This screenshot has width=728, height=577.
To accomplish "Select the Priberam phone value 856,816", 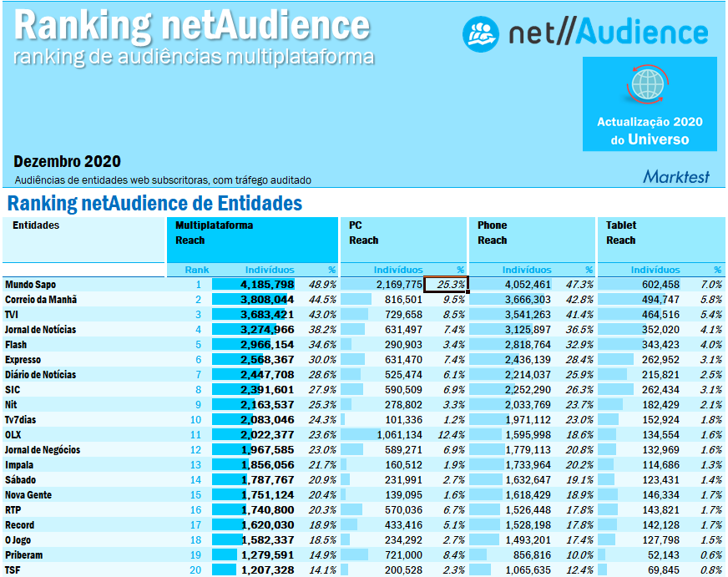I will tap(528, 555).
